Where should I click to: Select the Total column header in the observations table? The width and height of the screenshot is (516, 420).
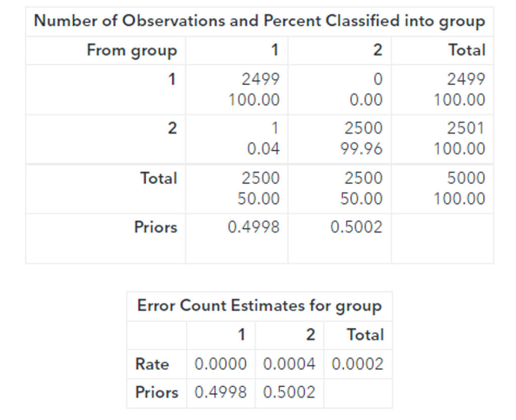pos(467,50)
